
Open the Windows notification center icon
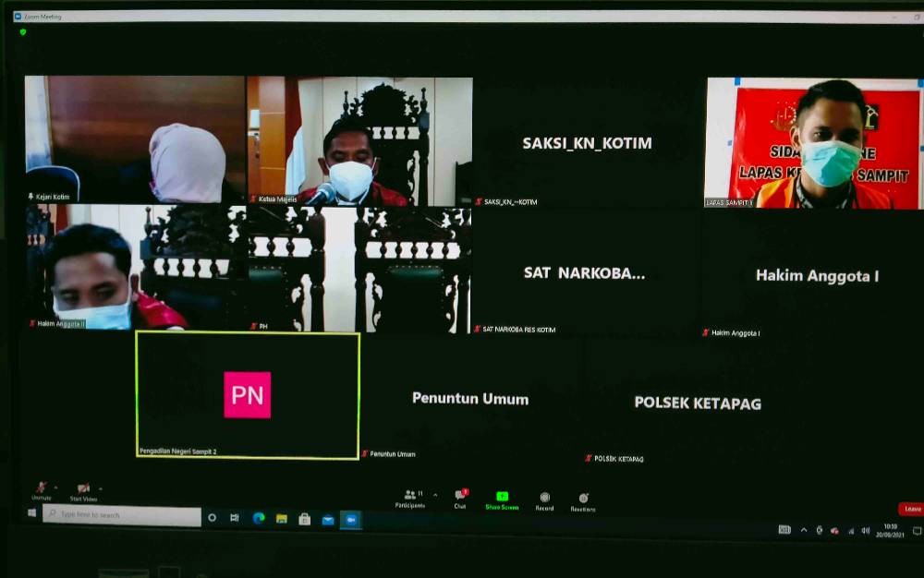click(917, 531)
